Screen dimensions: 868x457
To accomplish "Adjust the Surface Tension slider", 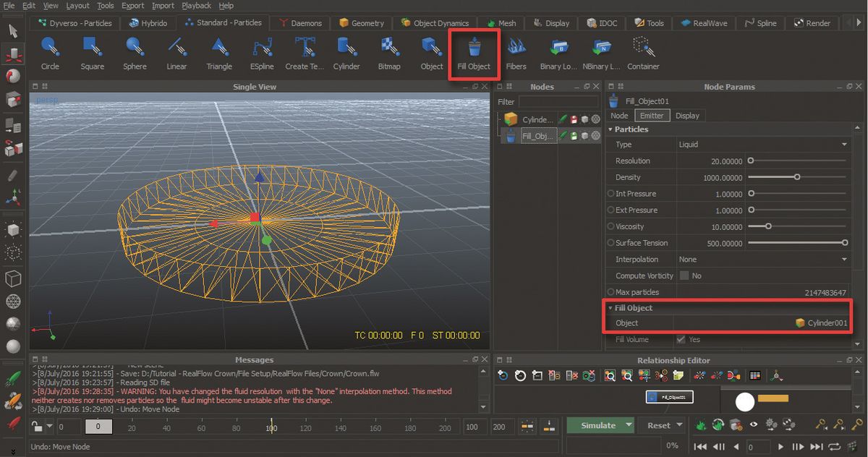I will pyautogui.click(x=845, y=242).
